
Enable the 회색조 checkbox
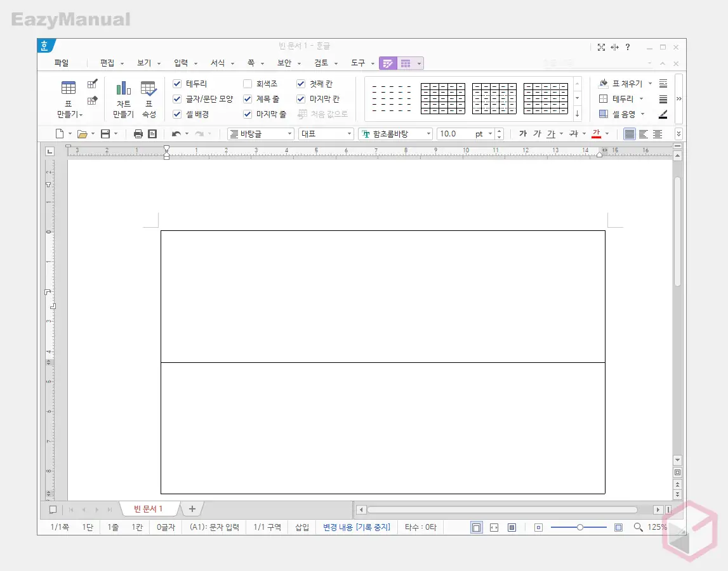[x=248, y=84]
